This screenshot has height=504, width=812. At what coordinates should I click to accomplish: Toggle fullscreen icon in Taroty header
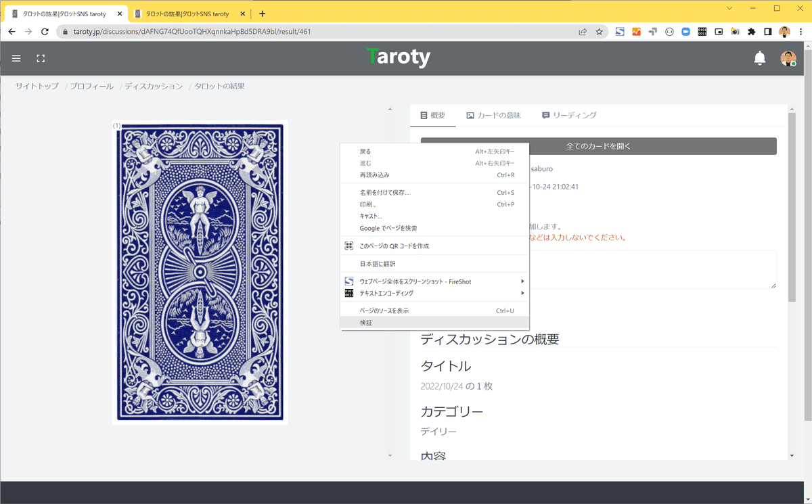[x=41, y=58]
